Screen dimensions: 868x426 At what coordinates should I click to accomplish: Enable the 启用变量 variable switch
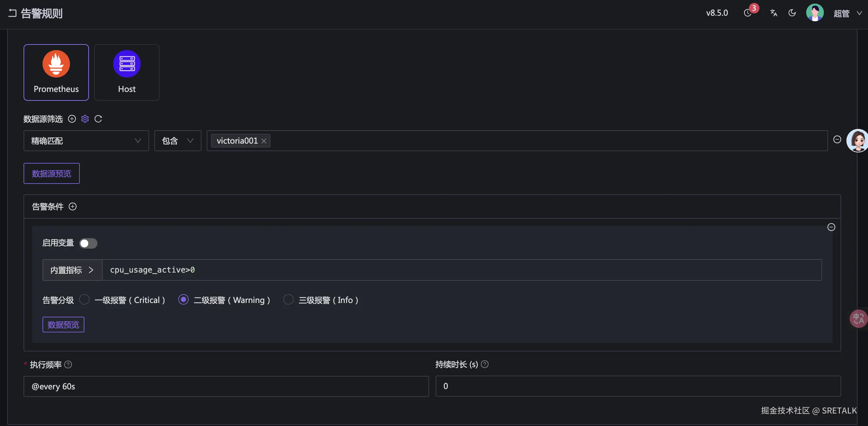pos(88,243)
